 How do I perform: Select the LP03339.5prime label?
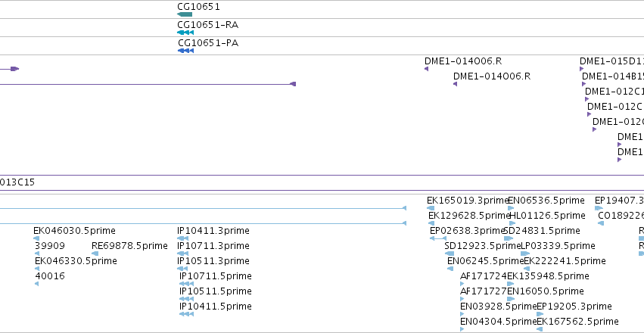558,246
